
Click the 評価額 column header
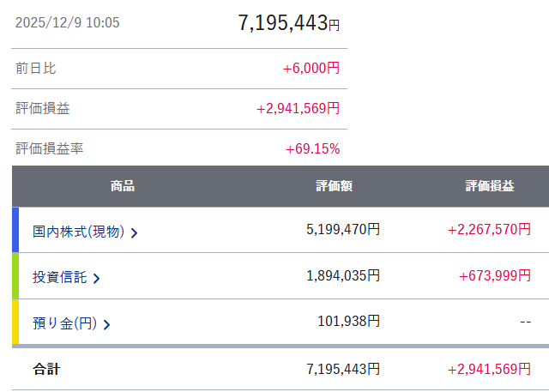click(335, 186)
